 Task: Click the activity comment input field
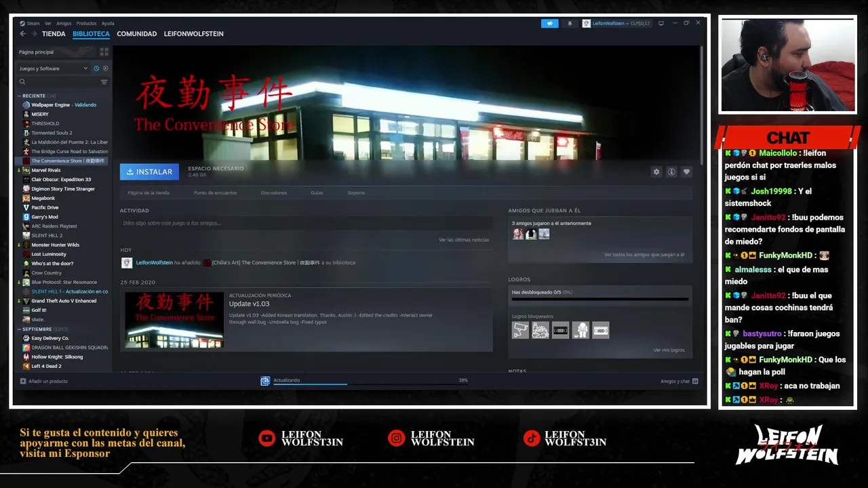pos(307,223)
